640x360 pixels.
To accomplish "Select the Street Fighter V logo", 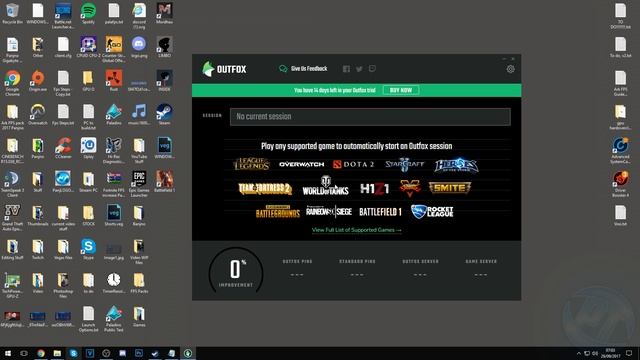I will tap(409, 188).
